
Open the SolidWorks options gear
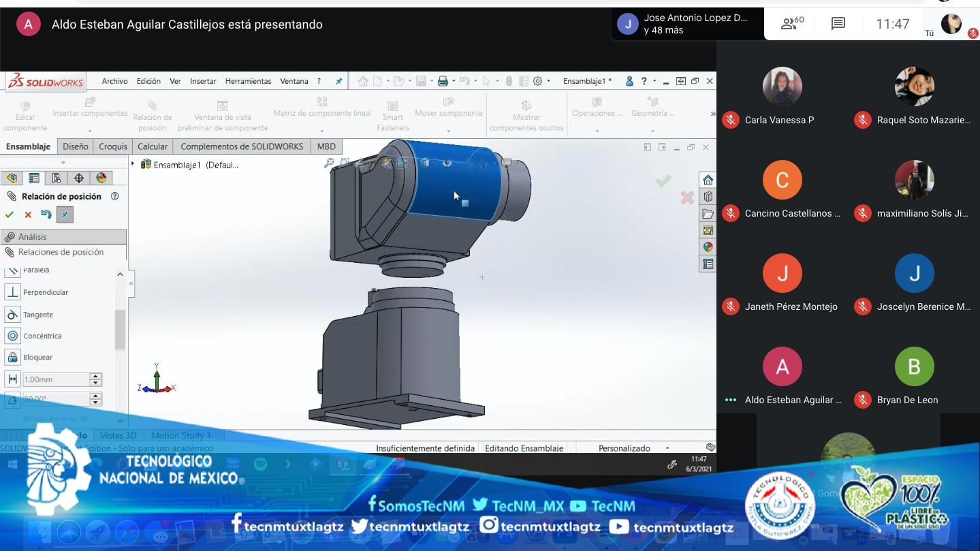537,81
